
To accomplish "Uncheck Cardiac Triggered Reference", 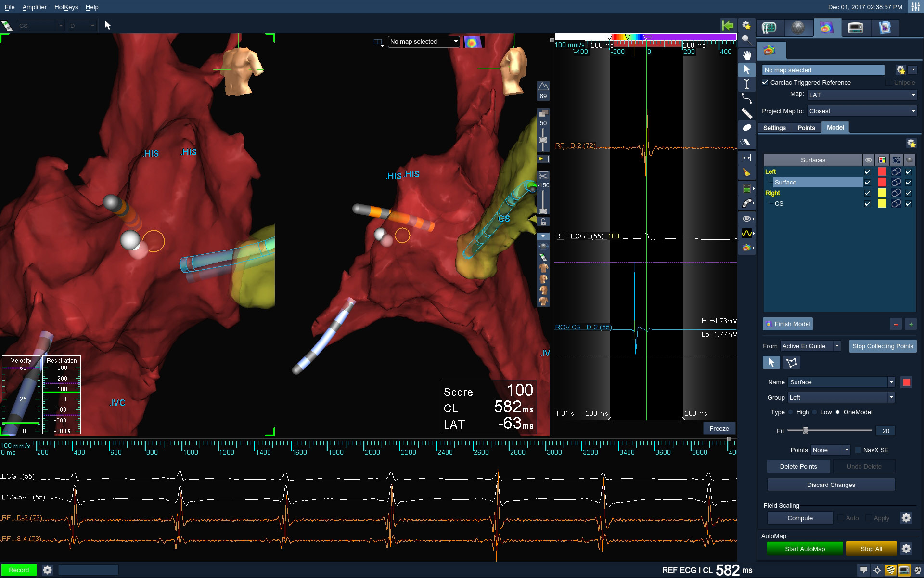I will pos(765,82).
